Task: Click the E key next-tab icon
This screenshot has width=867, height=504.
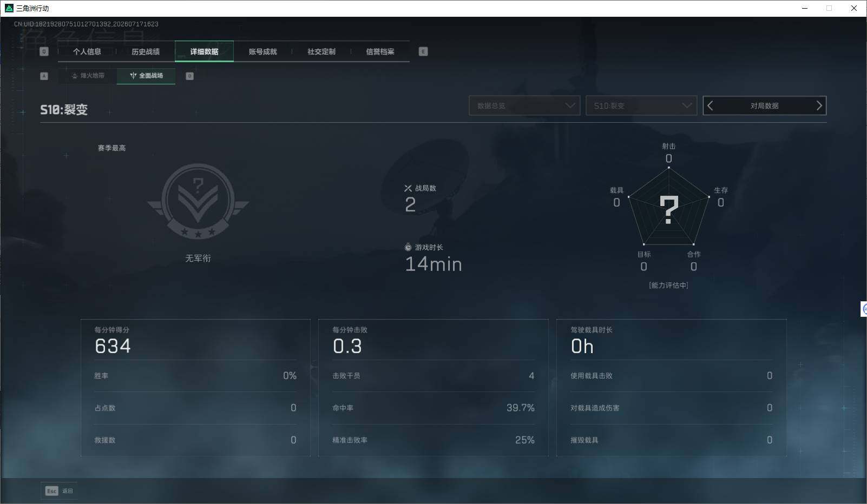Action: click(423, 51)
